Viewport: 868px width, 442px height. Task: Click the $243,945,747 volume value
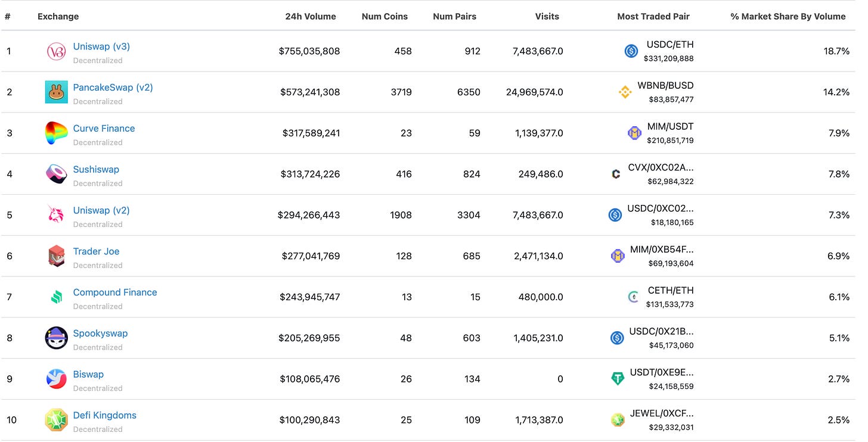[310, 297]
